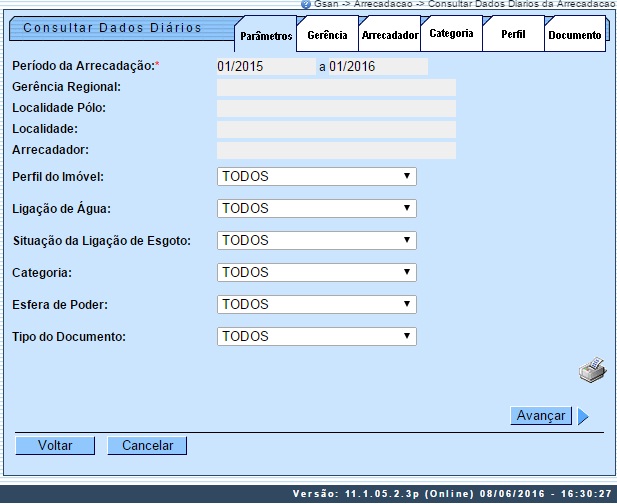The width and height of the screenshot is (617, 504).
Task: Click the help question mark icon
Action: [x=306, y=5]
